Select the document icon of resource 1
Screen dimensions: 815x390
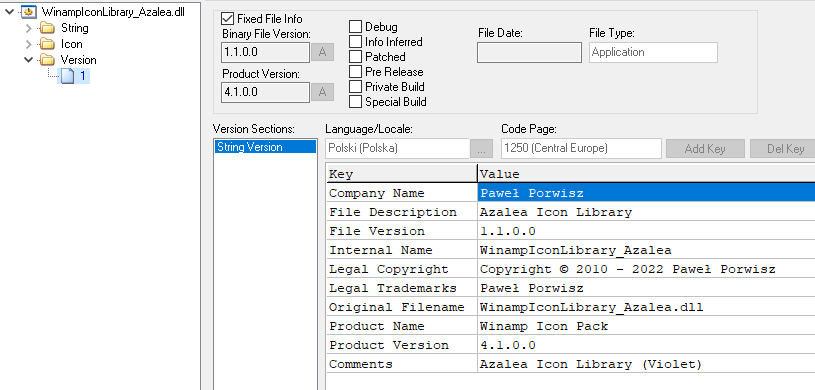coord(68,76)
